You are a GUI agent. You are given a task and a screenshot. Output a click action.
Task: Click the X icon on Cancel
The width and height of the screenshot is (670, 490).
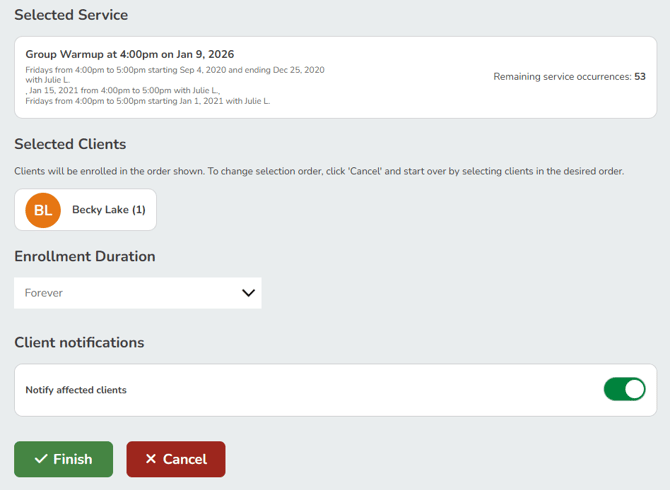point(151,459)
